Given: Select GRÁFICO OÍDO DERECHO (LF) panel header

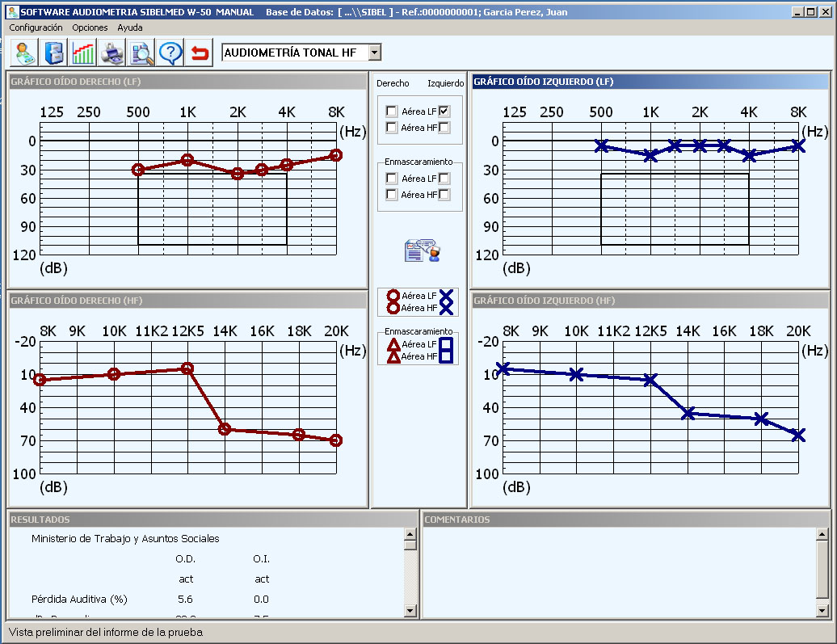Looking at the screenshot, I should [x=187, y=82].
